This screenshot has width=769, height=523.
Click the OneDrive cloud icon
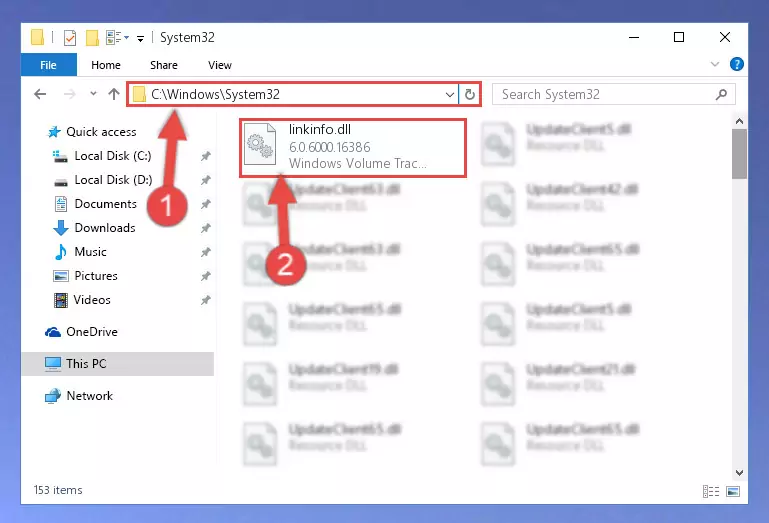53,332
